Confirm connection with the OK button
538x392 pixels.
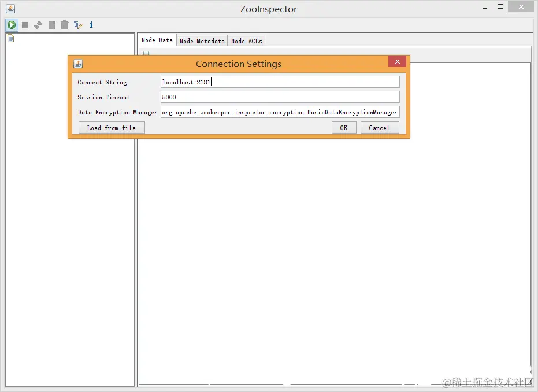[x=344, y=128]
